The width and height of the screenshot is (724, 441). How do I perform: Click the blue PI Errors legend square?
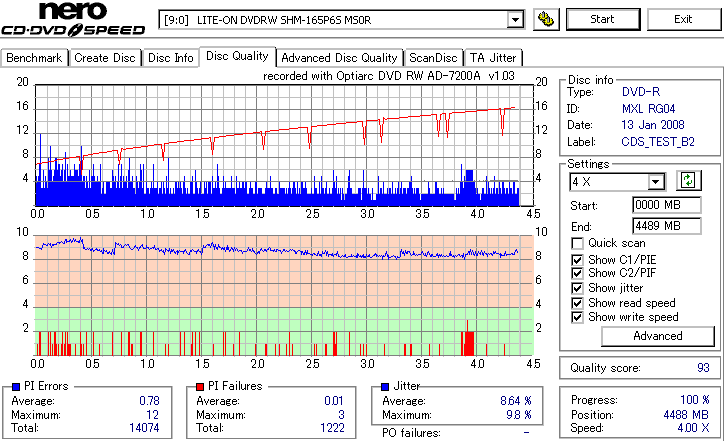(16, 387)
